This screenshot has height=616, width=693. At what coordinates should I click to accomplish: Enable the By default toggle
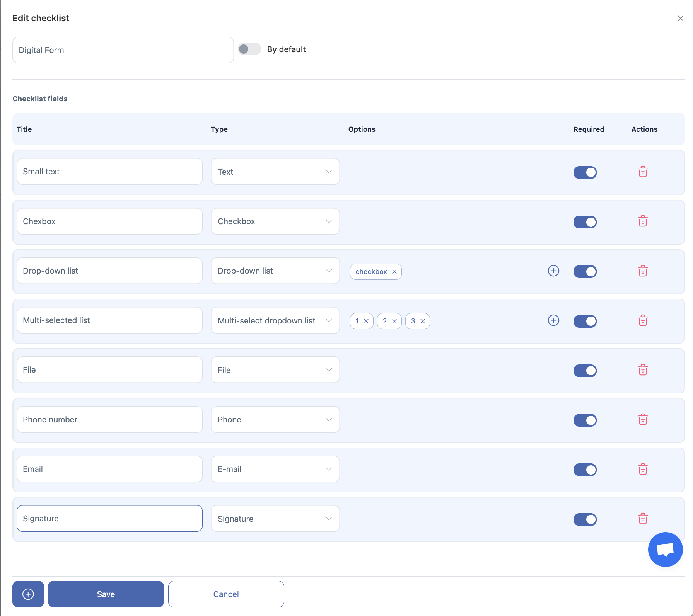pyautogui.click(x=249, y=49)
